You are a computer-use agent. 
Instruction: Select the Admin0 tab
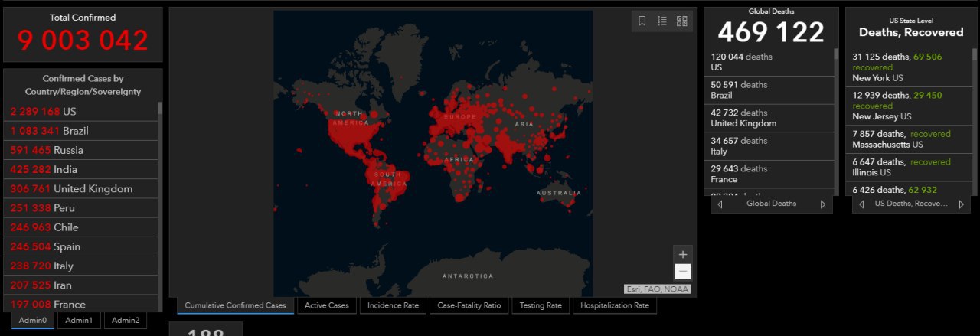pos(33,321)
